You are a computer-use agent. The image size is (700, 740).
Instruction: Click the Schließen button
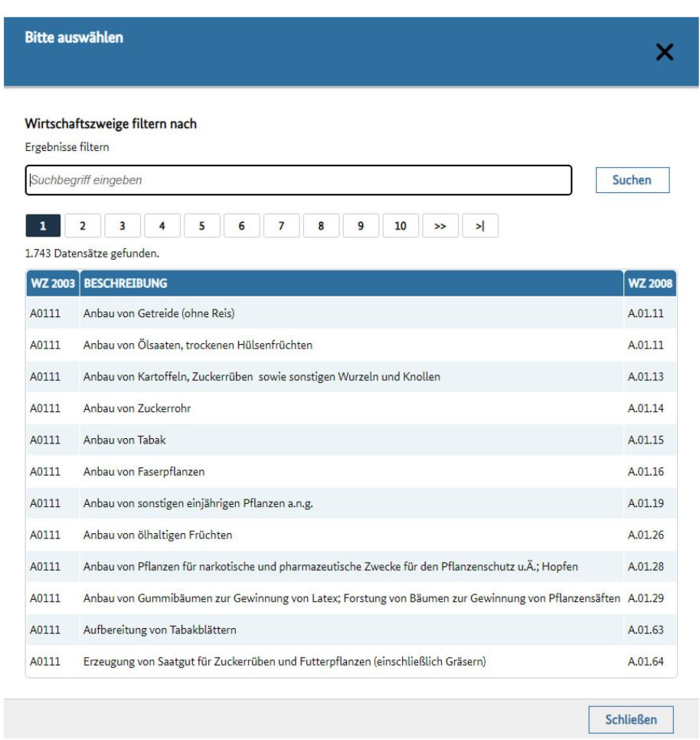click(x=631, y=720)
